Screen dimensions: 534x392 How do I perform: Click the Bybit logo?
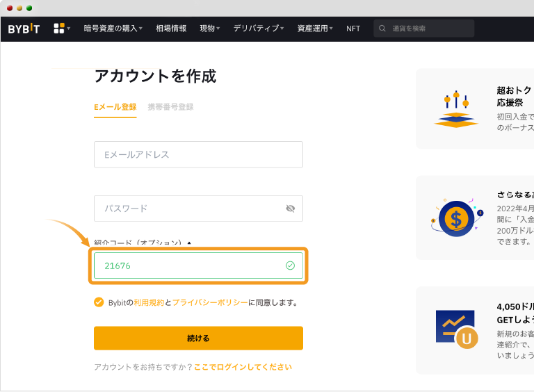point(24,28)
